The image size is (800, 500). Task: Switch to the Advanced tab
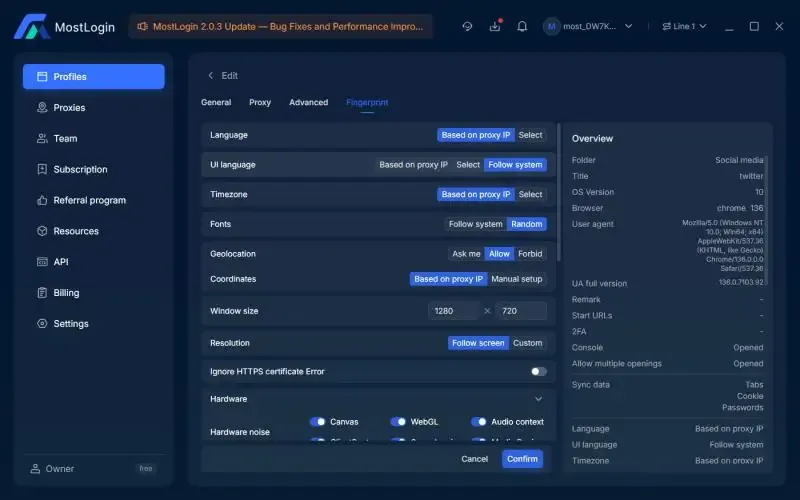pyautogui.click(x=308, y=102)
